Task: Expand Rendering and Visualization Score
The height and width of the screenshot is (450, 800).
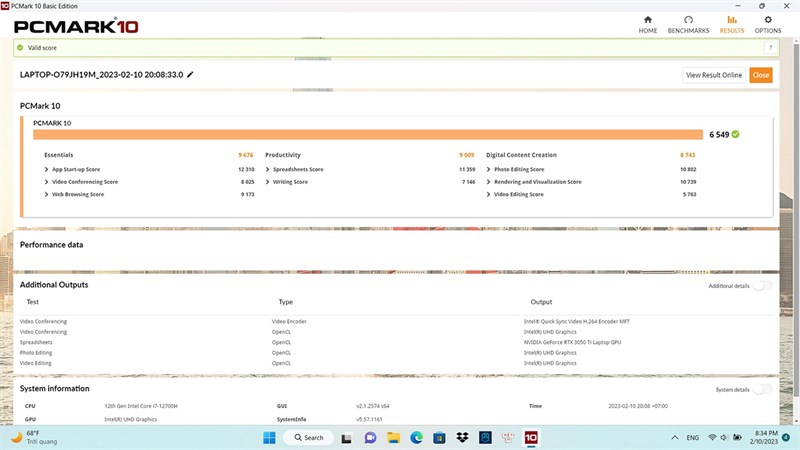Action: [537, 182]
